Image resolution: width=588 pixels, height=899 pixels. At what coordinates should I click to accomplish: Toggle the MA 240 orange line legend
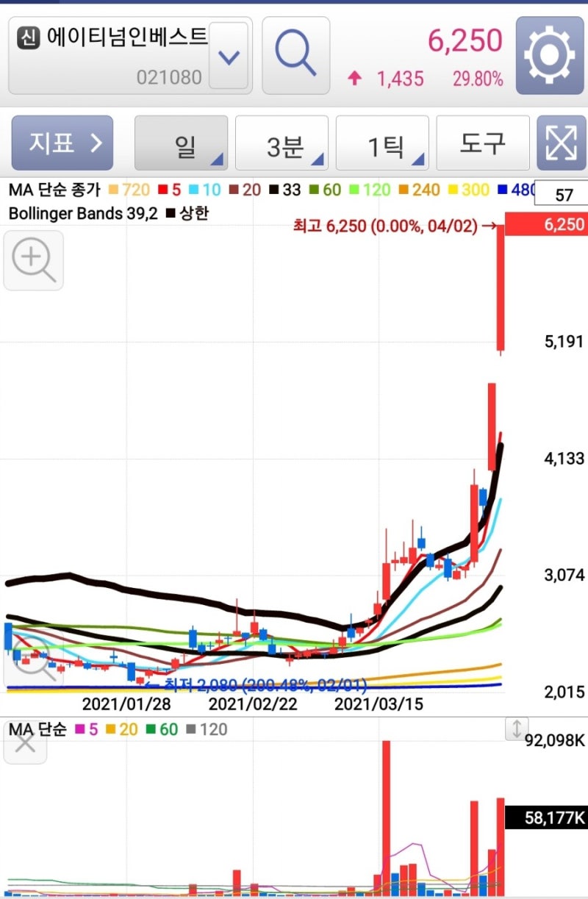pyautogui.click(x=417, y=190)
